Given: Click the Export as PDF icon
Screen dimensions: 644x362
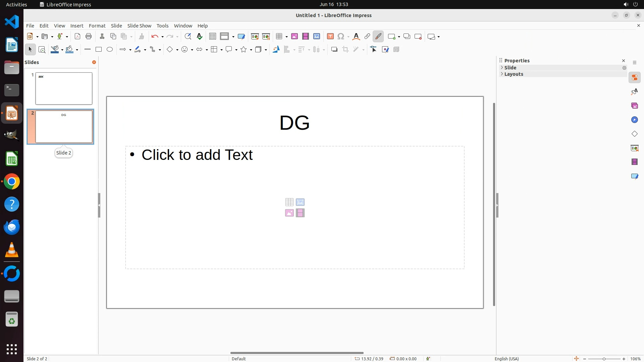Looking at the screenshot, I should click(77, 37).
